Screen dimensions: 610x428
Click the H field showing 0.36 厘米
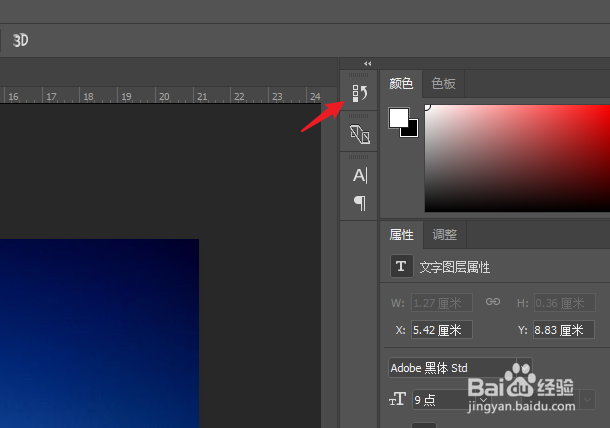[564, 303]
